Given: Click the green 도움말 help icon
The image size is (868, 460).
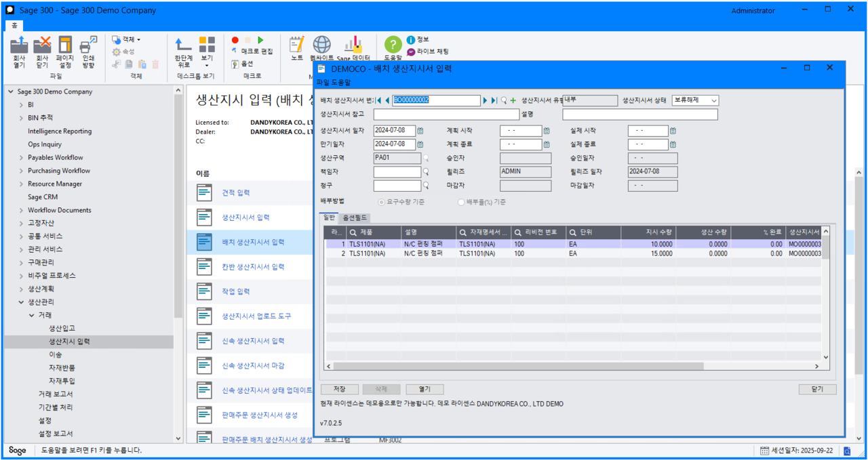Looking at the screenshot, I should pyautogui.click(x=393, y=45).
